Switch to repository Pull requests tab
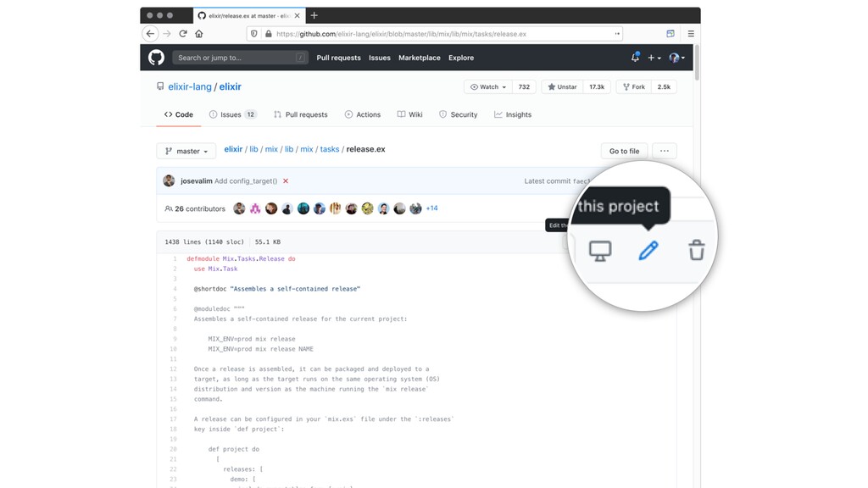The width and height of the screenshot is (868, 488). click(x=301, y=114)
